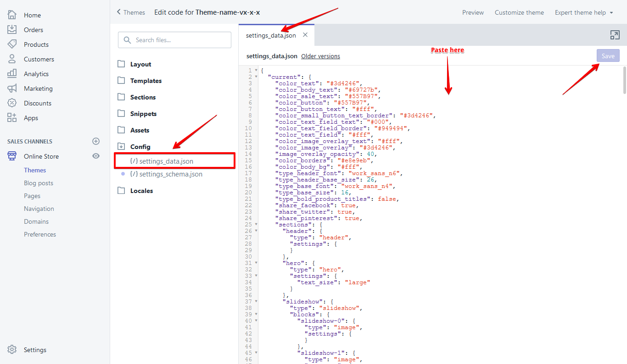
Task: Expand code editor to fullscreen
Action: (615, 35)
